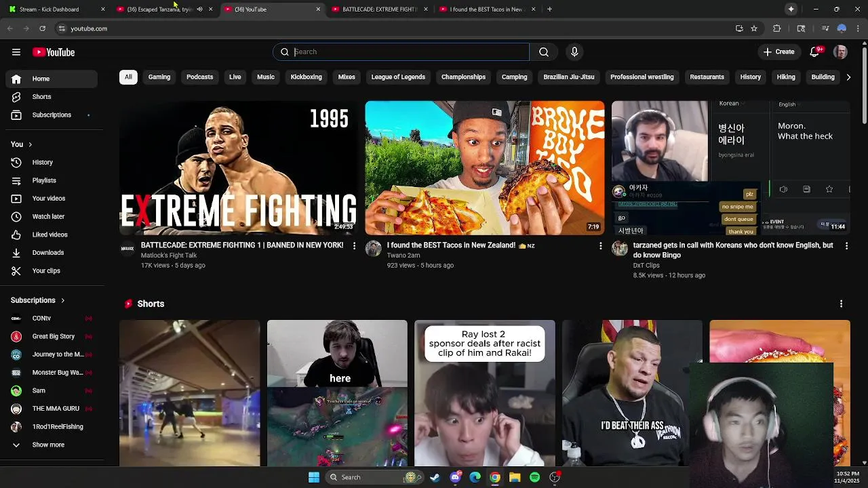
Task: Open File Explorer from taskbar
Action: (515, 477)
